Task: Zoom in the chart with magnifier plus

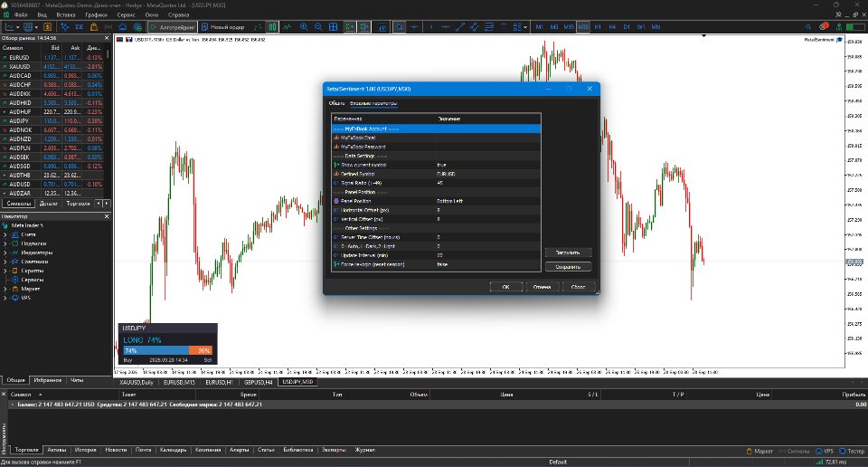Action: (304, 26)
